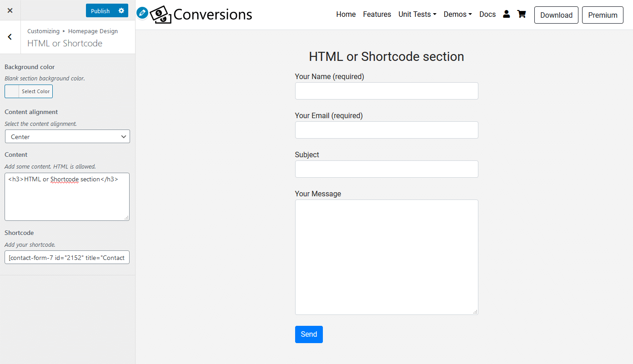Expand the Demos menu
The image size is (633, 364).
pos(457,15)
